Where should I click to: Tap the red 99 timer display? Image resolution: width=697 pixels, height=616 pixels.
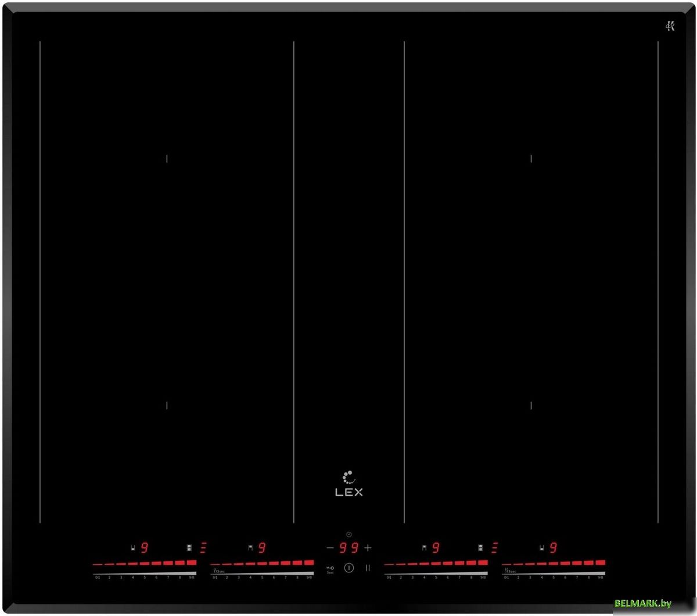348,547
